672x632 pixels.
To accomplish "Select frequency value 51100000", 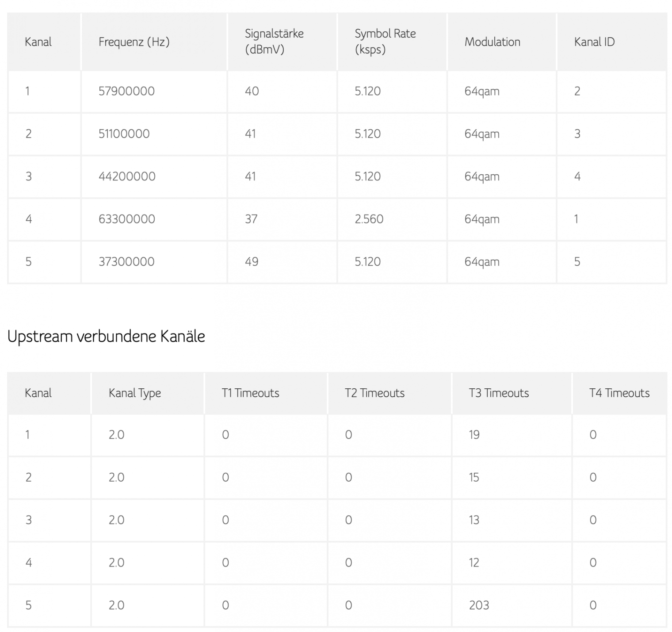I will (x=124, y=134).
